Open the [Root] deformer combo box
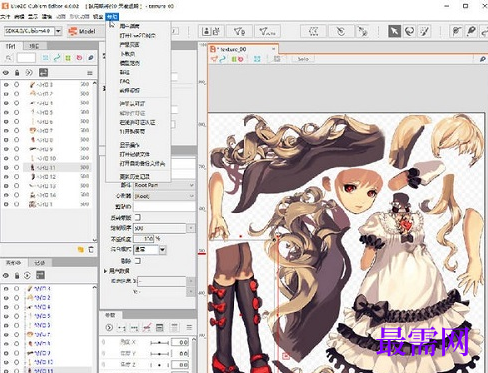This screenshot has height=373, width=488. [164, 196]
